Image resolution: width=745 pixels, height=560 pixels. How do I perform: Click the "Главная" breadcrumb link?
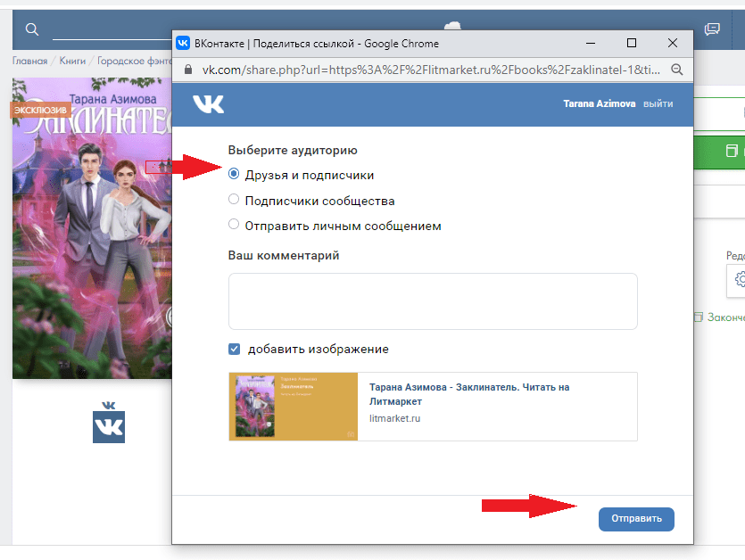[29, 62]
